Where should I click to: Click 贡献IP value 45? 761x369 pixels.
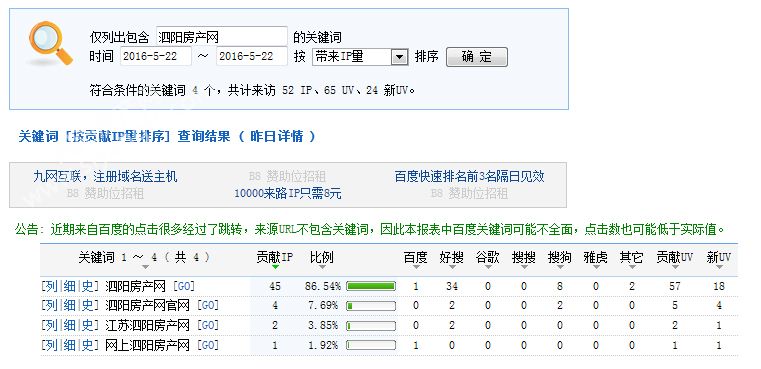(275, 286)
